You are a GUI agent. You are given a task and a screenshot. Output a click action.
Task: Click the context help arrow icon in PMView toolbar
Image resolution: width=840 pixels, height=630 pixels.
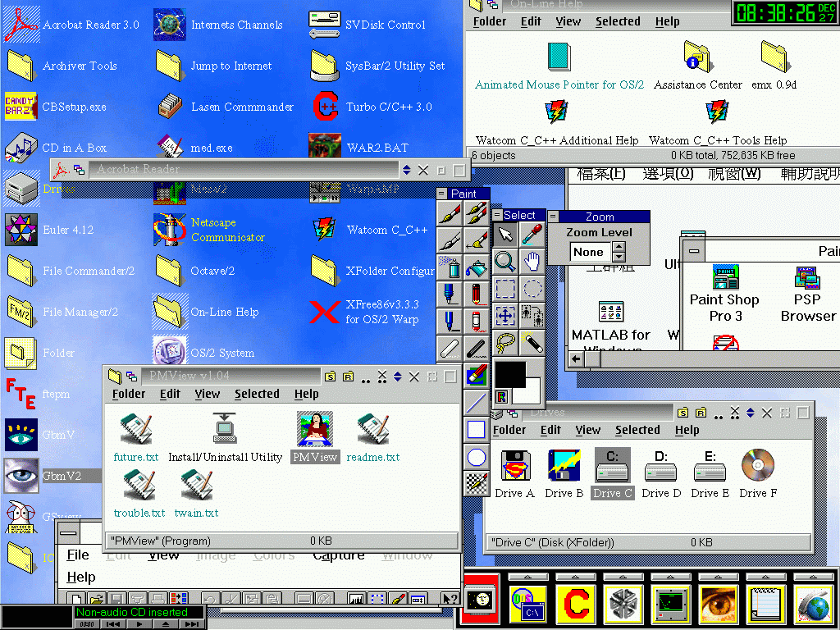(450, 598)
